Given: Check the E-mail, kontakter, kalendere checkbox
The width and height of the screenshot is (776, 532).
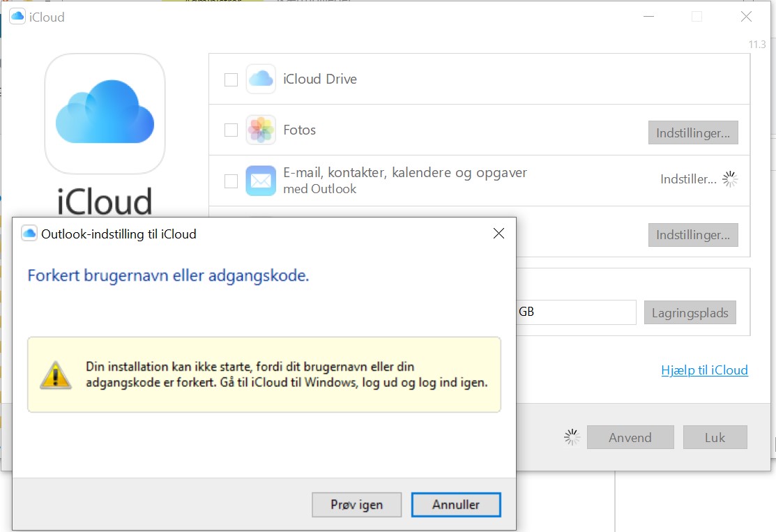Looking at the screenshot, I should [231, 181].
